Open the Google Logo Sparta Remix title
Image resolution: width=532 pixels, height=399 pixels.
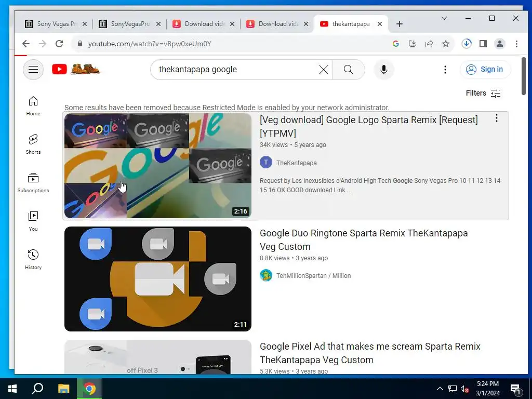369,127
